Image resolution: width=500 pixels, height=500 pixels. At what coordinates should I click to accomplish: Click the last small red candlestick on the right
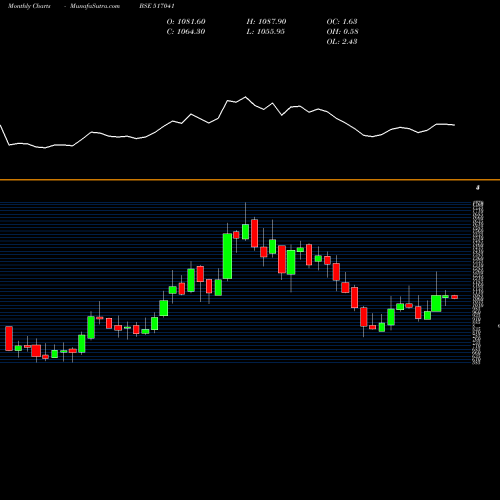(455, 297)
